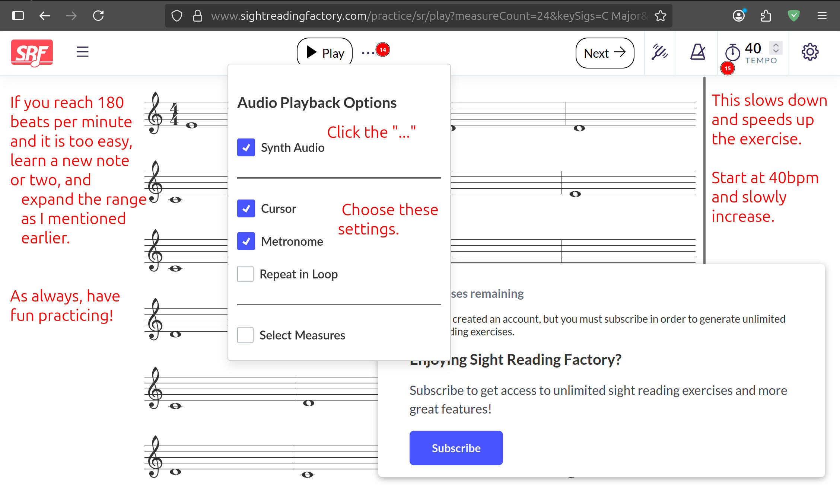Uncheck the Cursor checkbox
Image resolution: width=840 pixels, height=504 pixels.
click(x=246, y=208)
